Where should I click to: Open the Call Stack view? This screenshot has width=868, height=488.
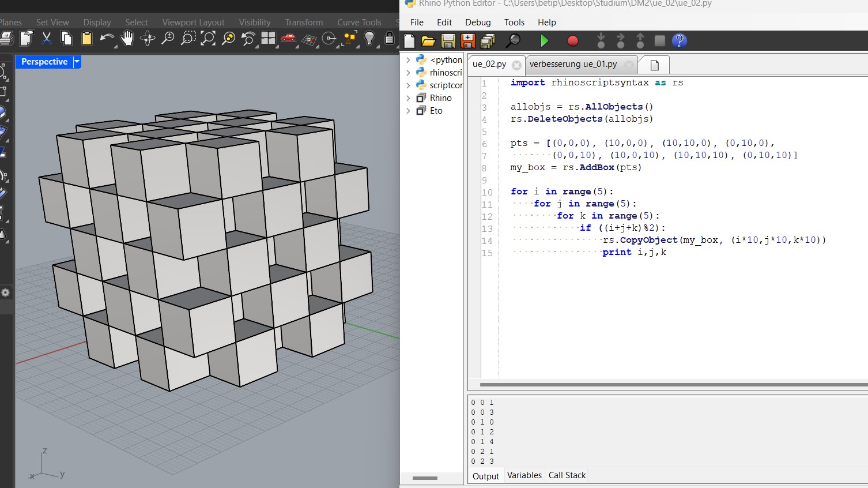[x=567, y=475]
